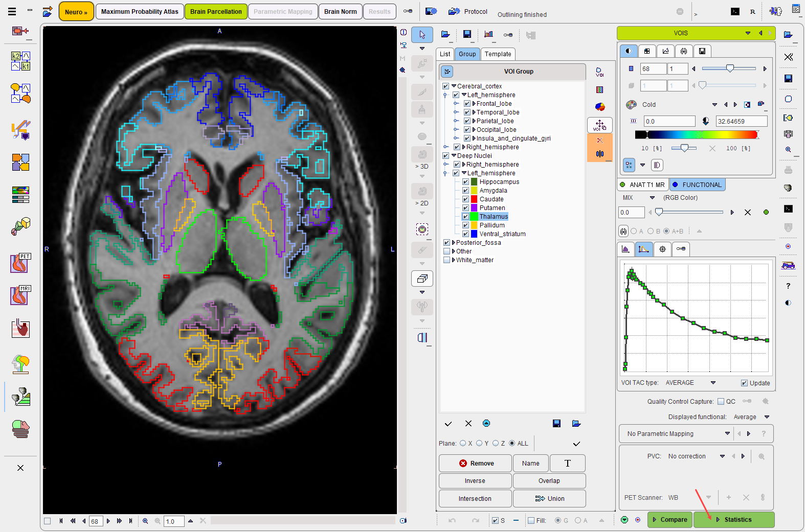Open the color palette icon next to Cold
Screen dimensions: 805x532
coord(632,104)
